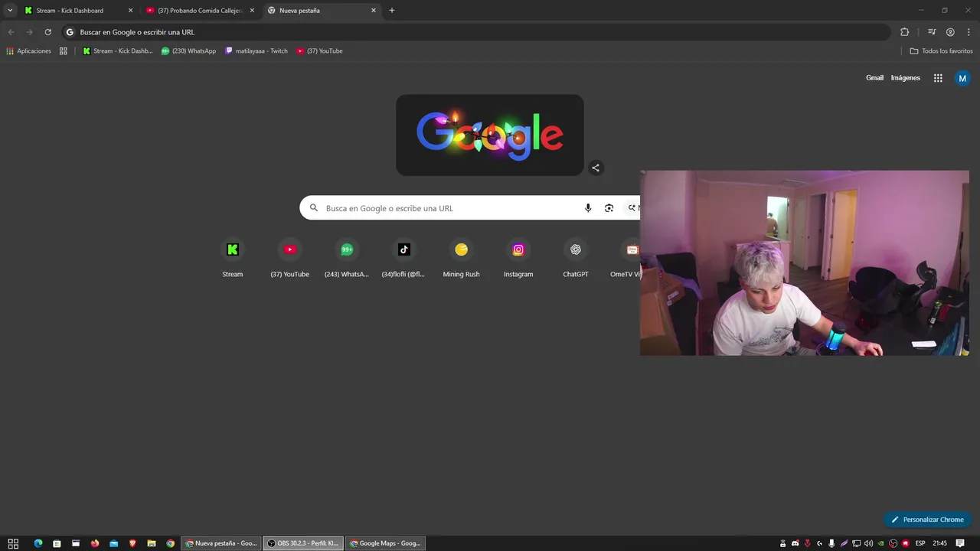Open a new tab with plus button

(392, 11)
